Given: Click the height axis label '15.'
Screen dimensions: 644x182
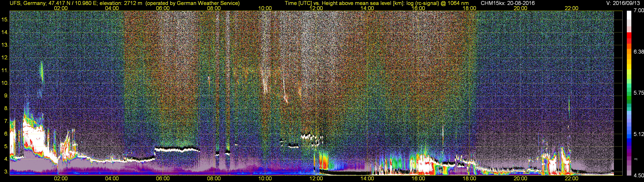Looking at the screenshot, I should [5, 20].
